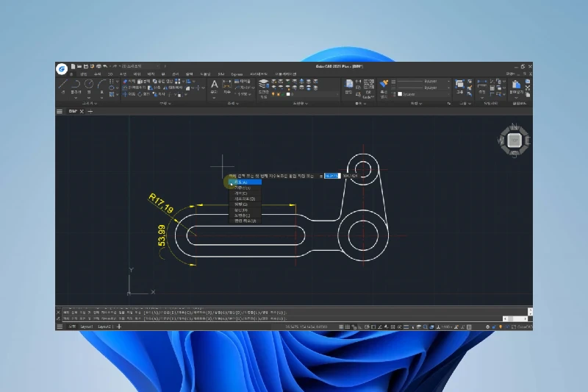
Task: Click the large Text tool icon
Action: click(215, 85)
